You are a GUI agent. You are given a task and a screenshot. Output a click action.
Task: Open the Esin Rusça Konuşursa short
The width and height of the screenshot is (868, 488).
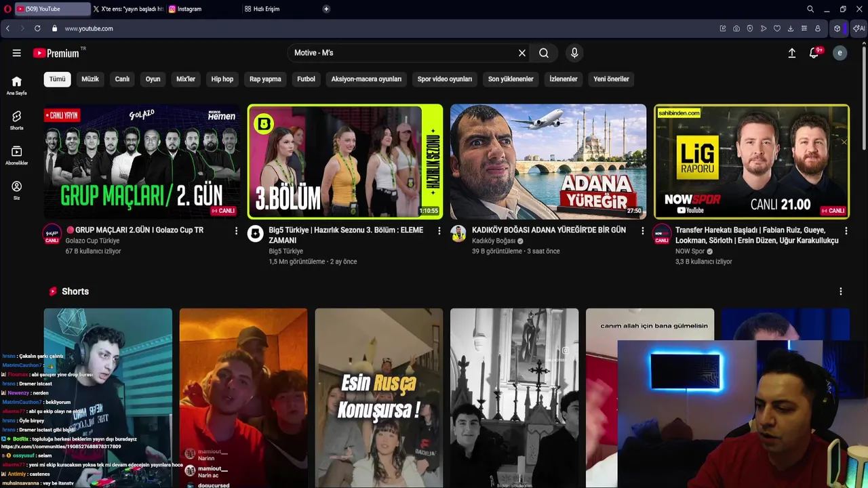click(379, 398)
